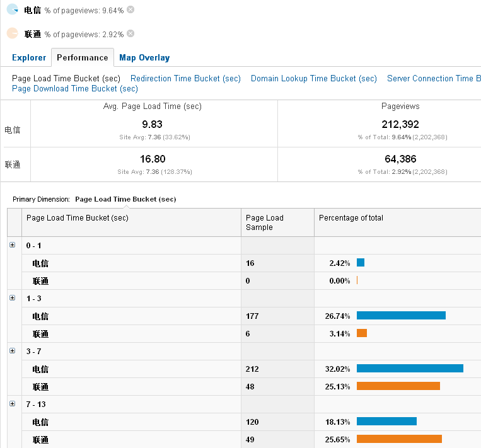This screenshot has width=481, height=448.
Task: Select the Performance tab
Action: click(x=83, y=57)
